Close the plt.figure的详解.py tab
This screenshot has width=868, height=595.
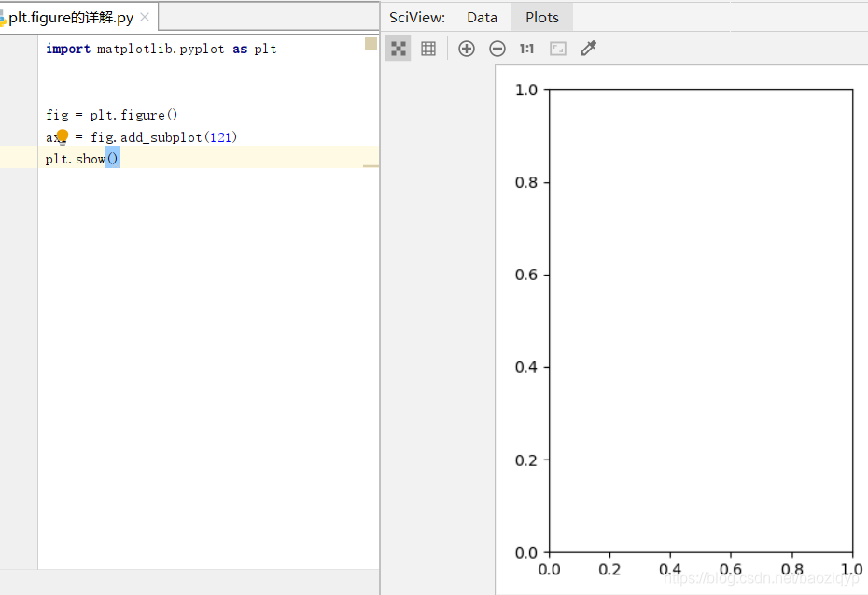pos(144,15)
